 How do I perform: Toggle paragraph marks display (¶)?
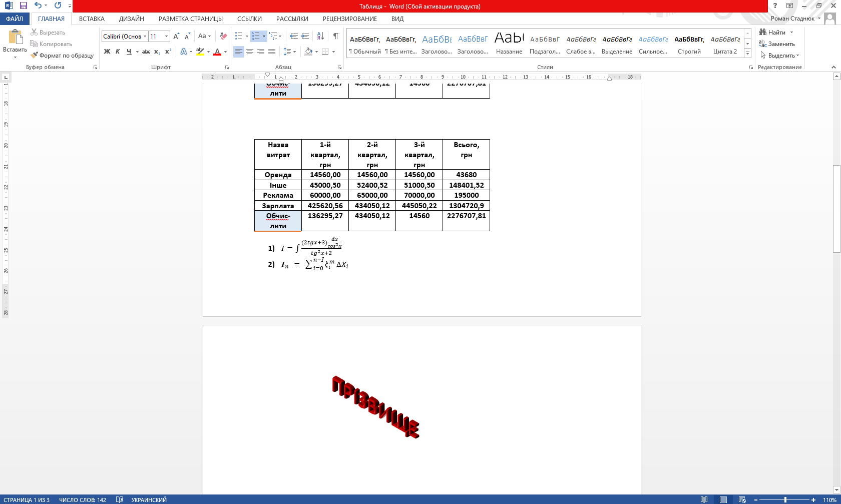coord(336,36)
